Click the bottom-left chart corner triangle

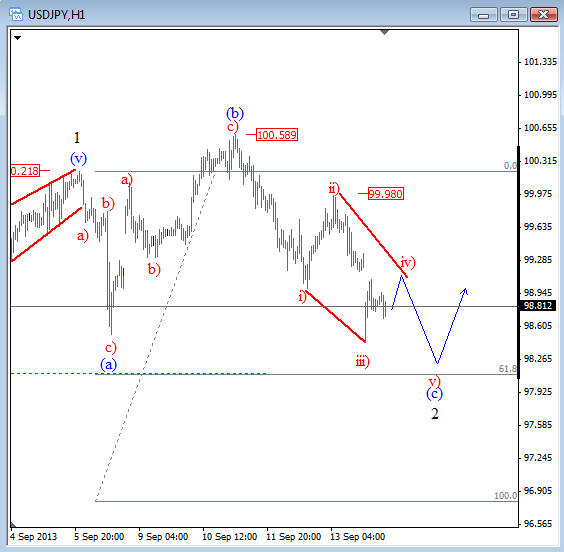click(x=13, y=524)
